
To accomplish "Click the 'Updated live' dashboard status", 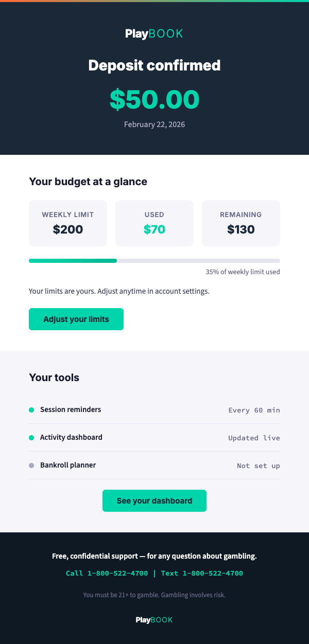I will [254, 438].
